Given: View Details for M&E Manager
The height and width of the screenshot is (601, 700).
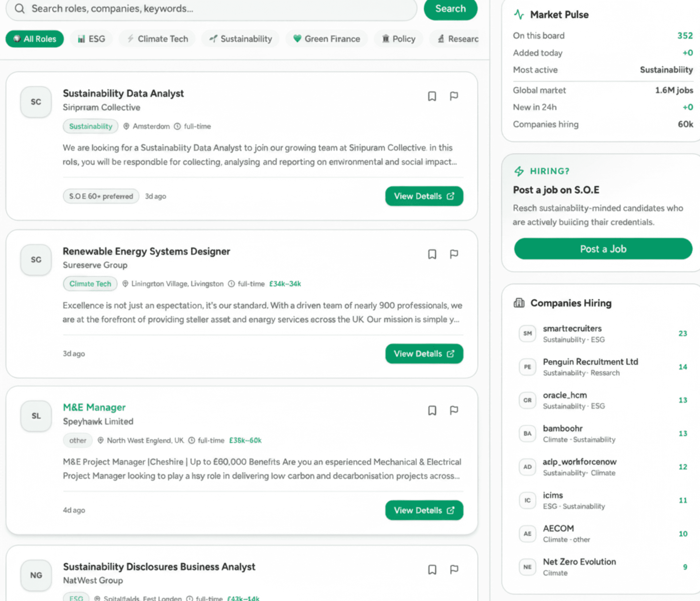Looking at the screenshot, I should pos(424,510).
